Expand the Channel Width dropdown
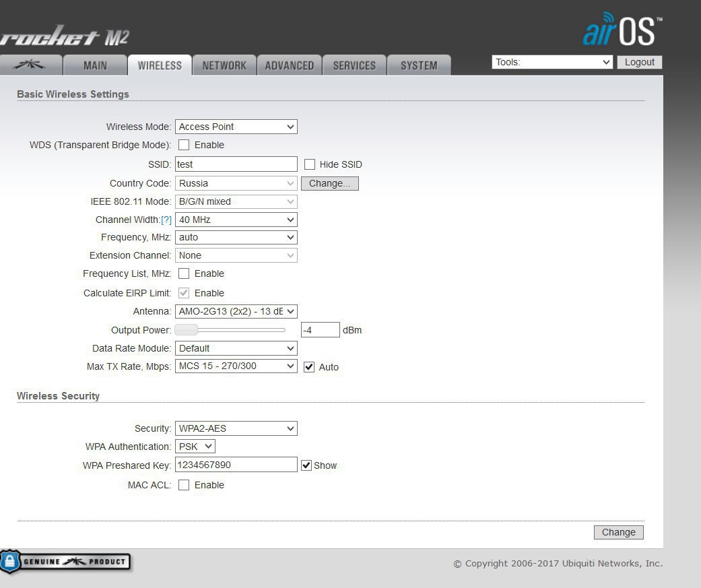 [236, 220]
